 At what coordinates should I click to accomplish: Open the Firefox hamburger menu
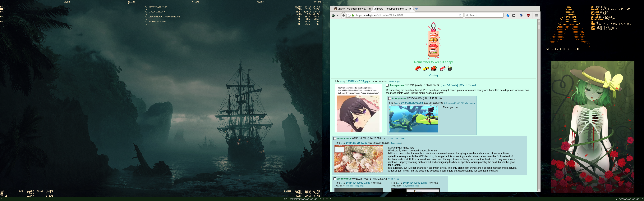[536, 16]
